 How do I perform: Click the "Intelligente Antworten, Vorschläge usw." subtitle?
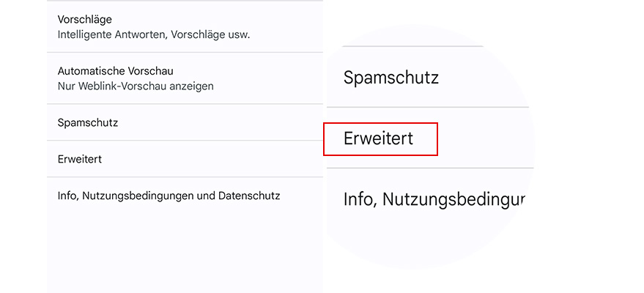pyautogui.click(x=154, y=34)
